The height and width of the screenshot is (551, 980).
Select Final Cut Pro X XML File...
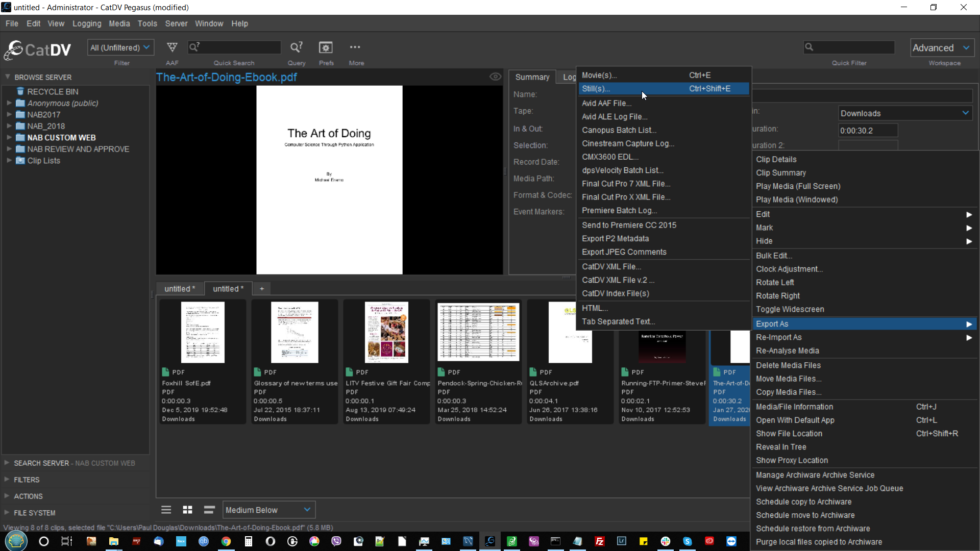pyautogui.click(x=664, y=197)
